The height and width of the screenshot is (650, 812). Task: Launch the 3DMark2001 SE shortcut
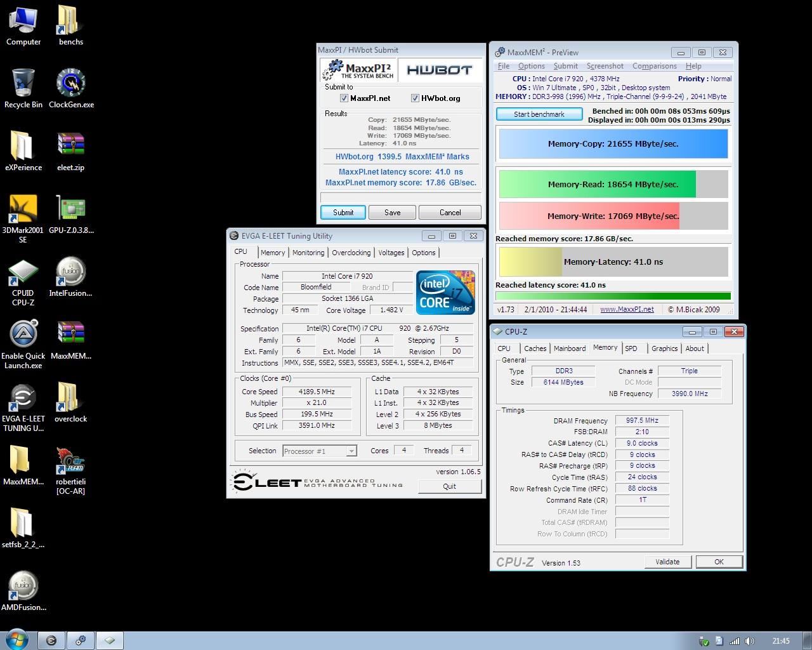click(x=23, y=218)
